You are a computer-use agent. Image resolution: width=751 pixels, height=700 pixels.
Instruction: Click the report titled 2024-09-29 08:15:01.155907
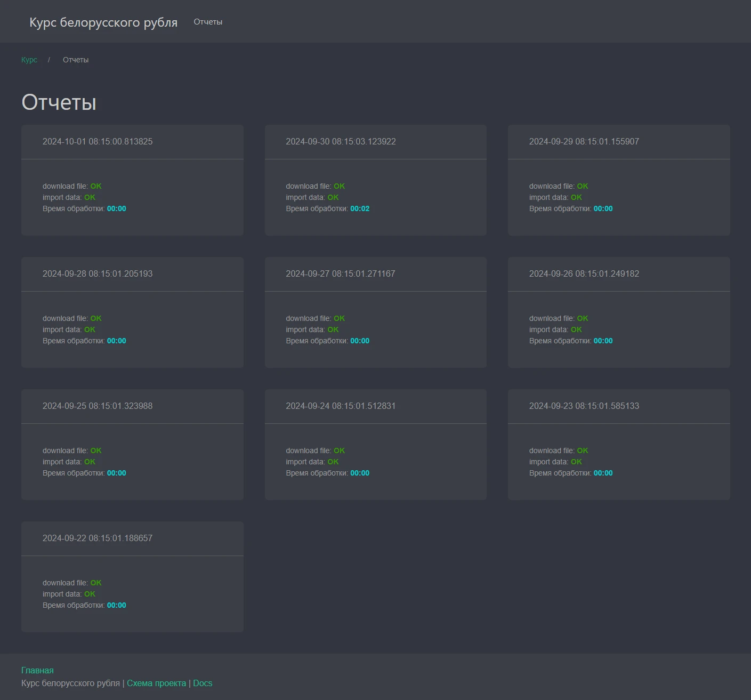tap(584, 141)
